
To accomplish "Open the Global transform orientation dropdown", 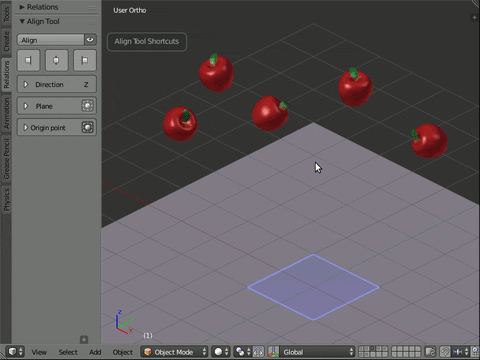I will [x=317, y=352].
